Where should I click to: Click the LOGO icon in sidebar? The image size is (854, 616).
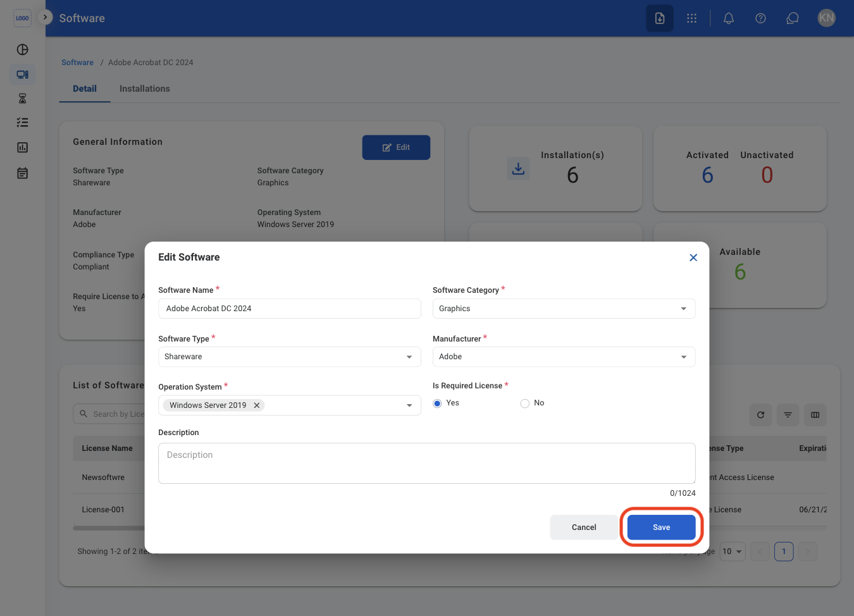(x=22, y=18)
